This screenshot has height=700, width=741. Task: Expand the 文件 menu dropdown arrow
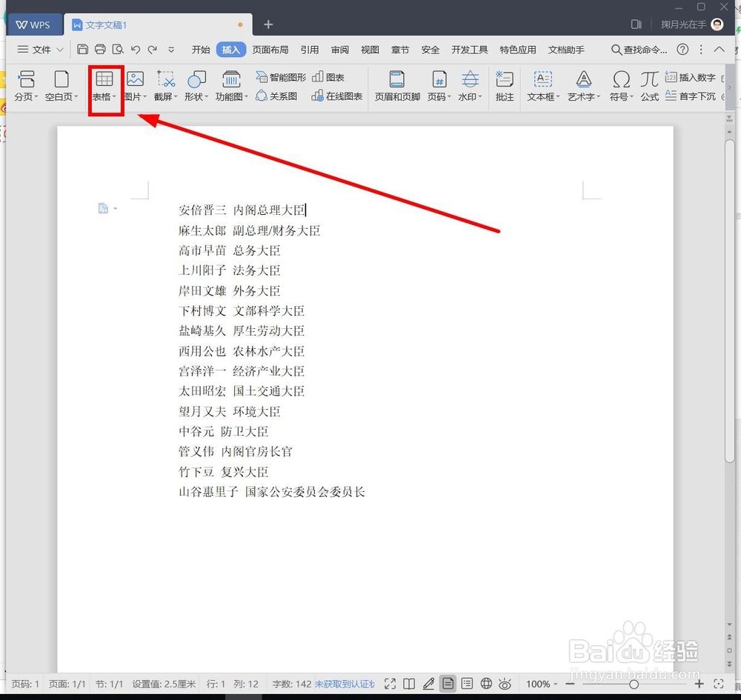60,49
